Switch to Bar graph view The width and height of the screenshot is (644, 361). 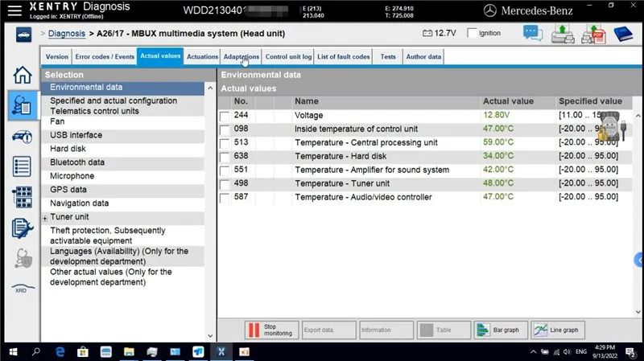pos(501,330)
